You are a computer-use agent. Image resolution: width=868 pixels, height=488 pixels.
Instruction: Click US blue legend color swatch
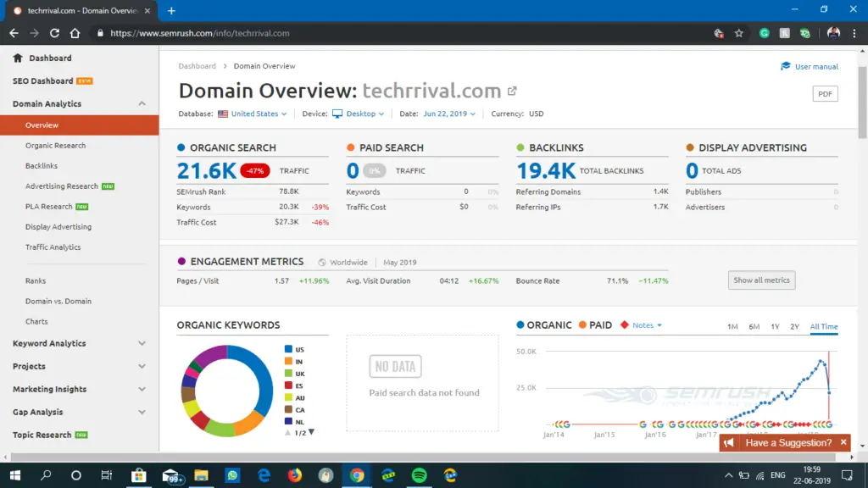coord(288,349)
